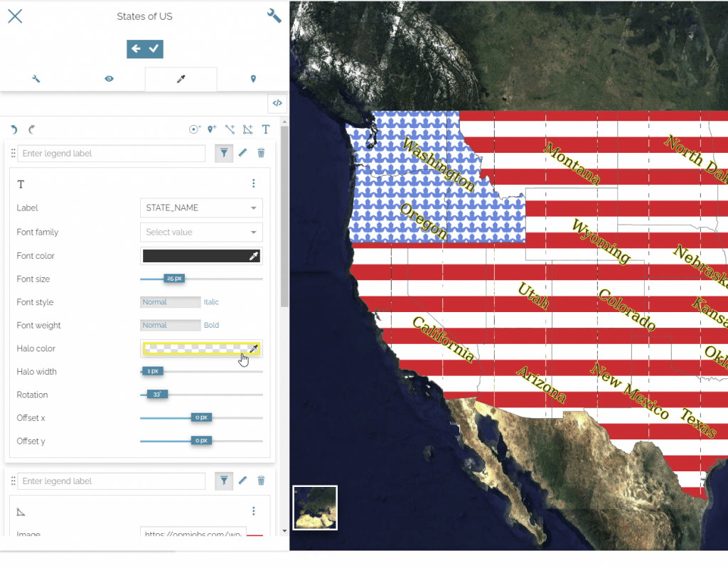The width and height of the screenshot is (728, 568).
Task: Click the wrench icon beside the title
Action: tap(274, 16)
